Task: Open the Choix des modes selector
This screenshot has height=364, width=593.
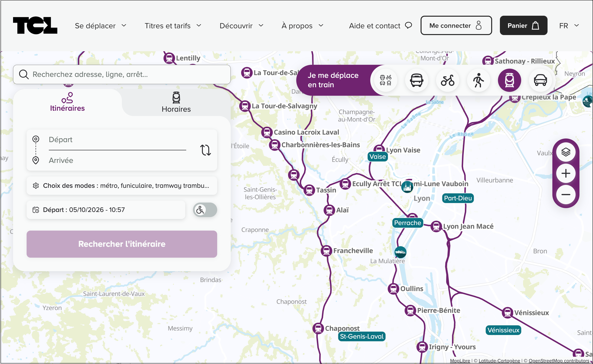Action: point(122,186)
